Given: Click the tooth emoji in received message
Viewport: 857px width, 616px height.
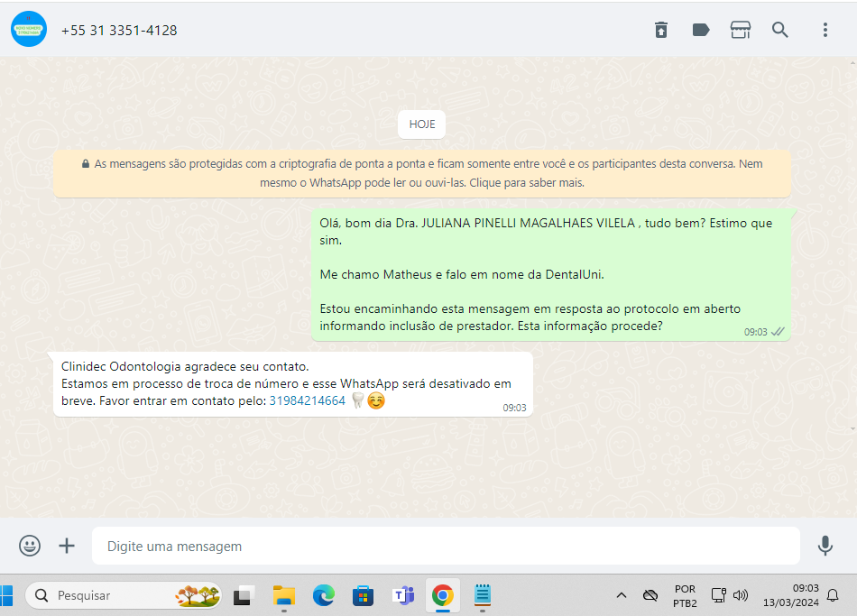Looking at the screenshot, I should coord(357,400).
